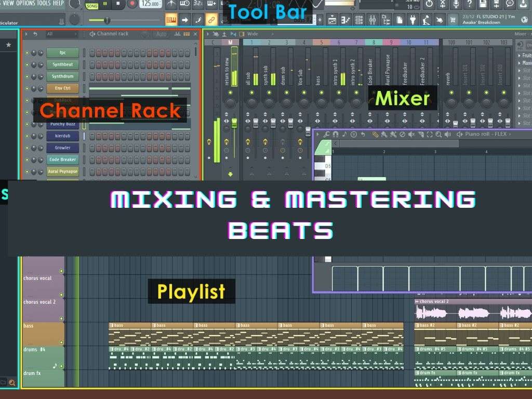The height and width of the screenshot is (399, 532).
Task: Open the Piano roll menu arrow
Action: tap(318, 135)
